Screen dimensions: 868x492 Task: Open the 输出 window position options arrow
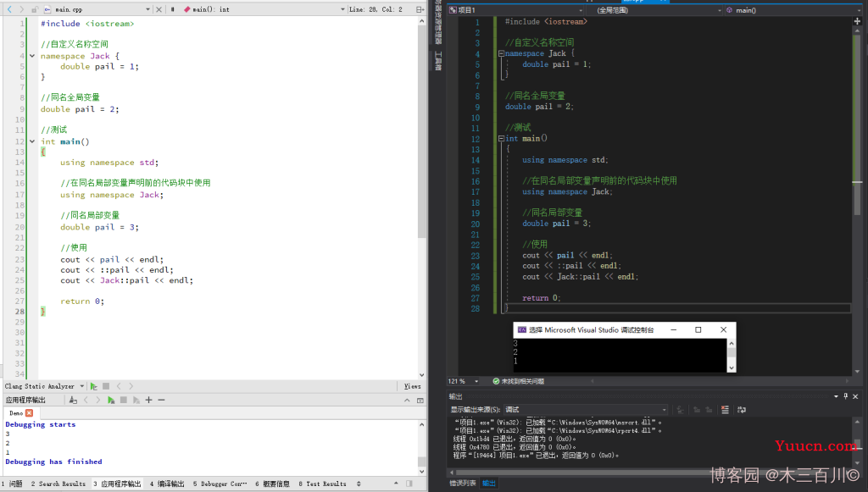point(836,396)
